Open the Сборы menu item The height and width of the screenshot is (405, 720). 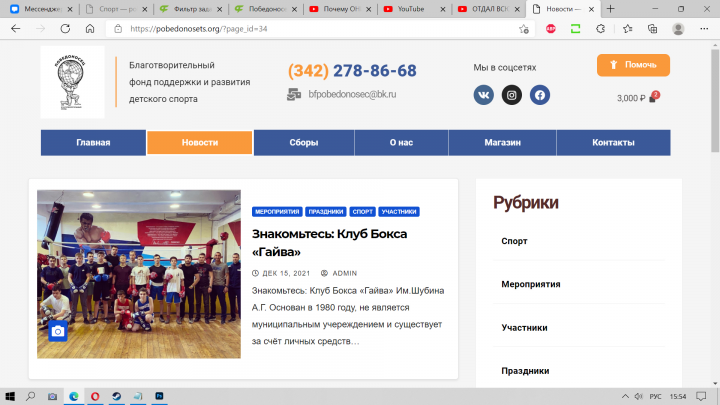coord(304,143)
